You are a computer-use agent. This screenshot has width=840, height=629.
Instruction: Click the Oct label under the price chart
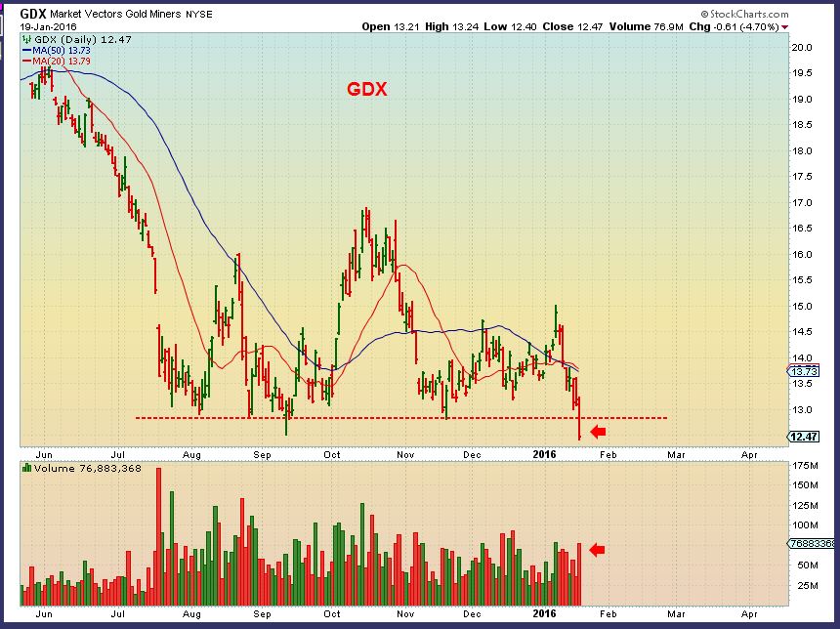click(332, 455)
